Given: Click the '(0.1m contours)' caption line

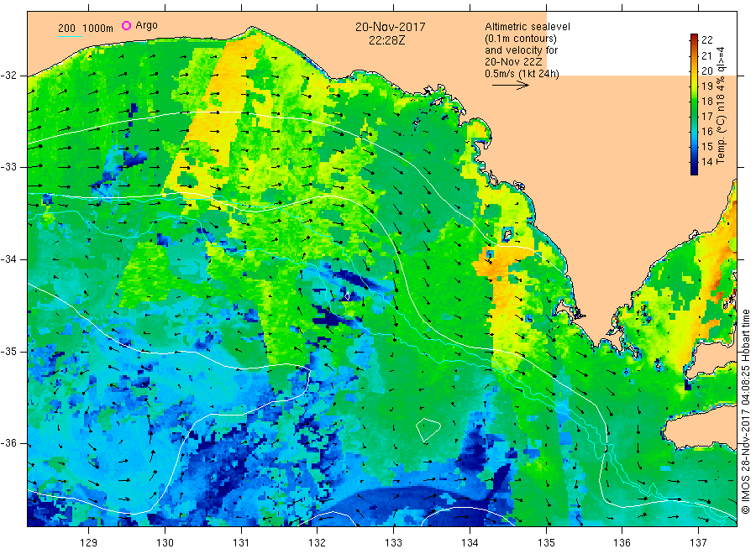Looking at the screenshot, I should point(521,39).
